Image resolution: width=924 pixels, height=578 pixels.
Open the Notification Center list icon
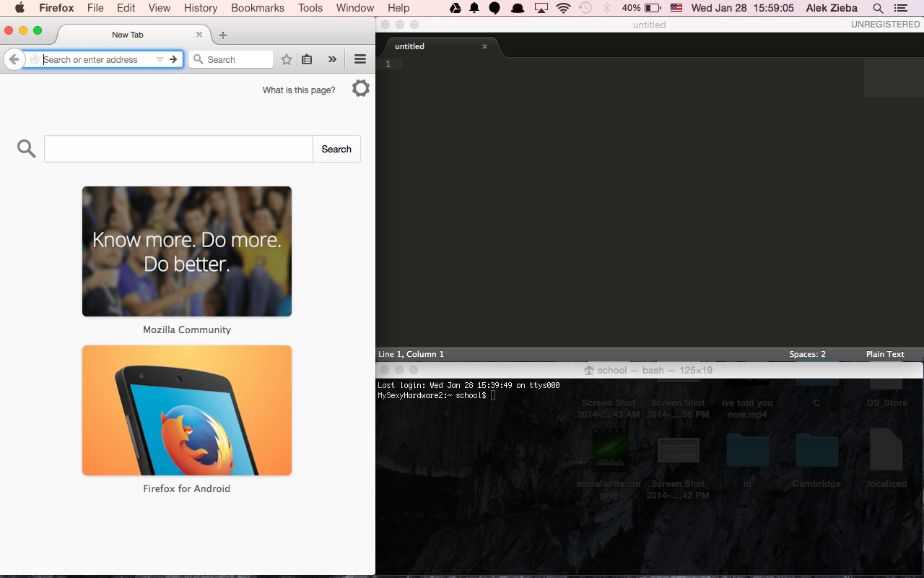pos(900,8)
